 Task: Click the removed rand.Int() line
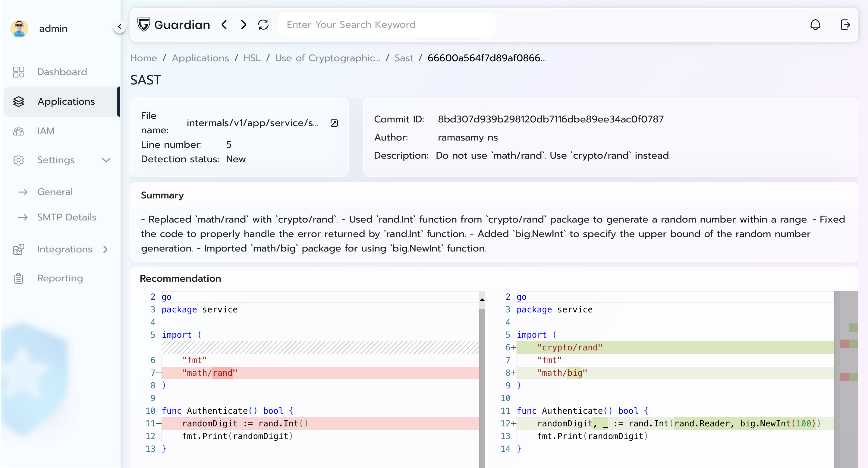pos(320,423)
